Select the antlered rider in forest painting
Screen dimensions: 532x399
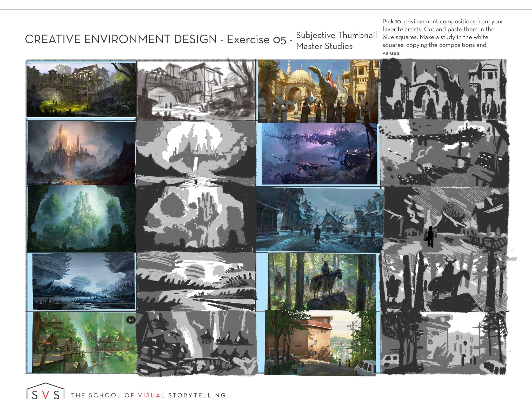click(x=322, y=282)
